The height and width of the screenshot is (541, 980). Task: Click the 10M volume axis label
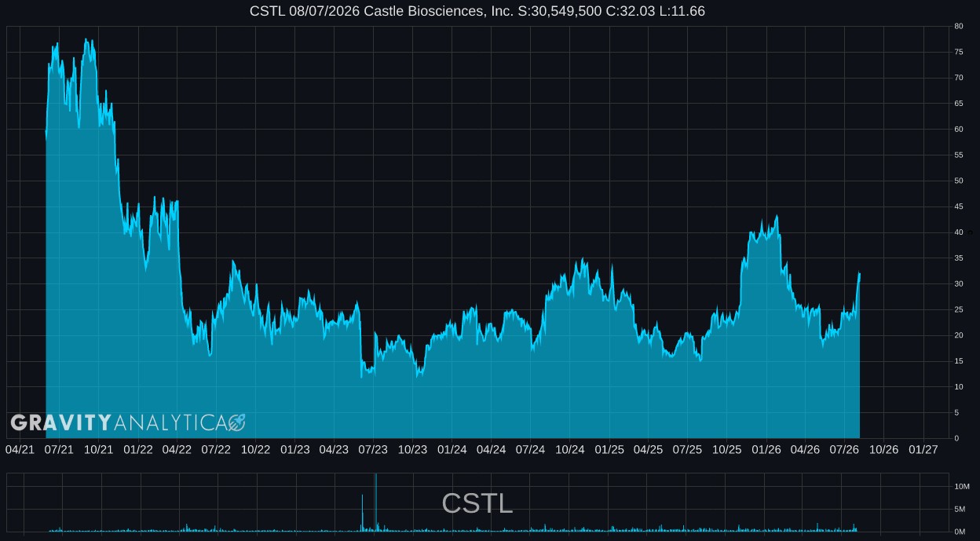click(961, 487)
